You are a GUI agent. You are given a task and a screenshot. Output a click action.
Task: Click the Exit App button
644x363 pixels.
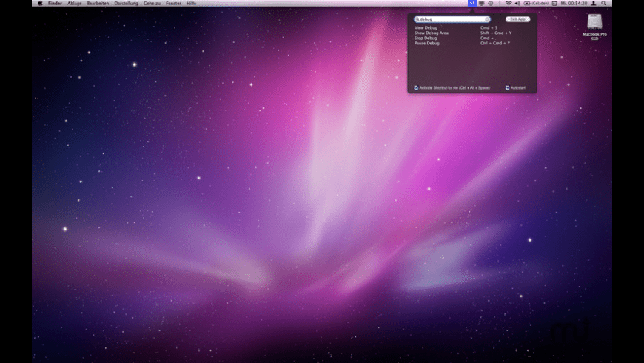tap(517, 19)
